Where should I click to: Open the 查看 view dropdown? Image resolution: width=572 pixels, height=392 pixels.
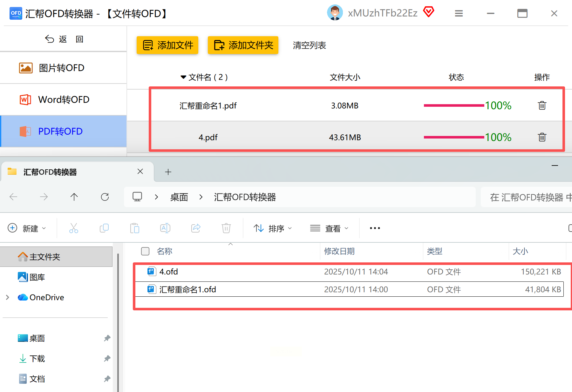click(329, 228)
